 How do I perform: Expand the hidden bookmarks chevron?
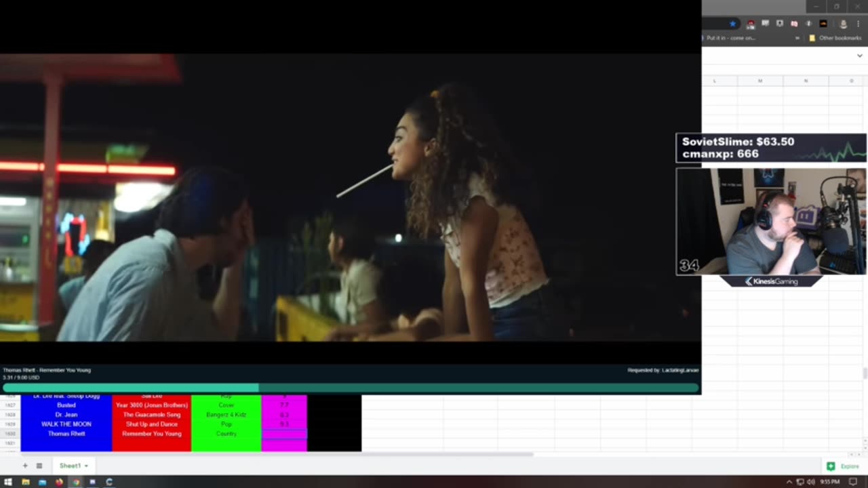(797, 38)
